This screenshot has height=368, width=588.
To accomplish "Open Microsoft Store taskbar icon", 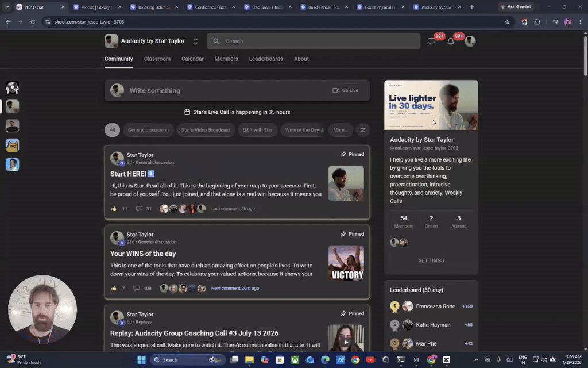I will point(280,360).
